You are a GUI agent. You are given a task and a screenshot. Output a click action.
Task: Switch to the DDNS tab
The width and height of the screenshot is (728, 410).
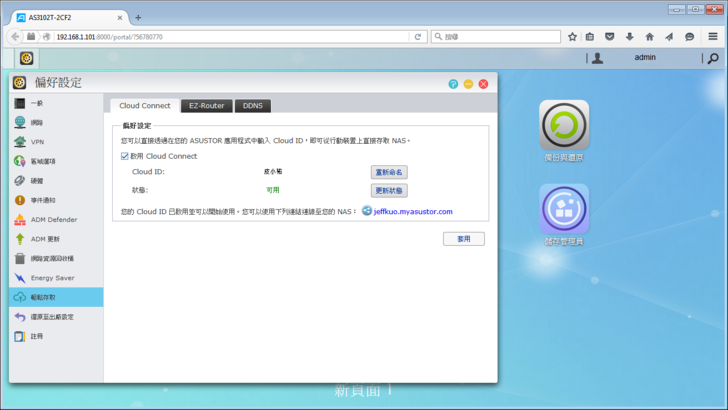(x=253, y=105)
